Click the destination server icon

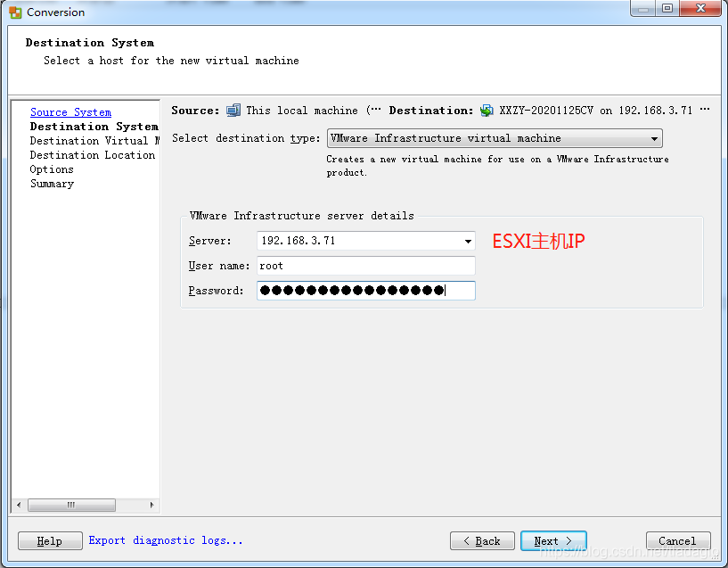[487, 111]
